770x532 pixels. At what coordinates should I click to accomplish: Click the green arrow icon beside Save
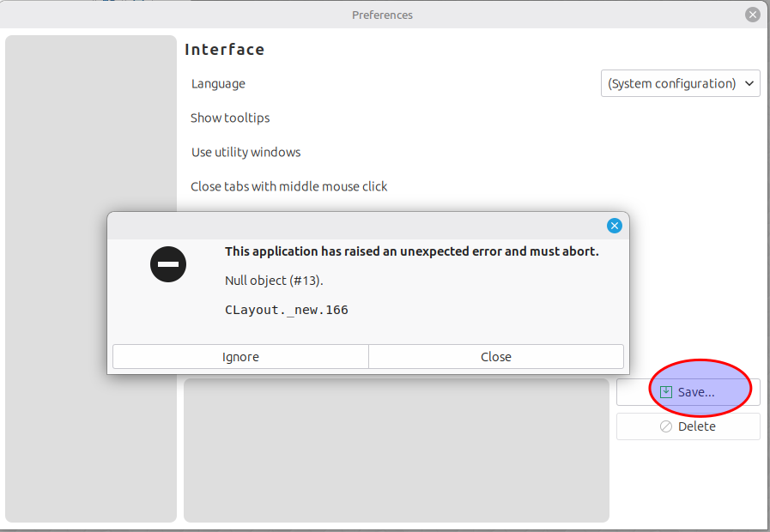666,392
